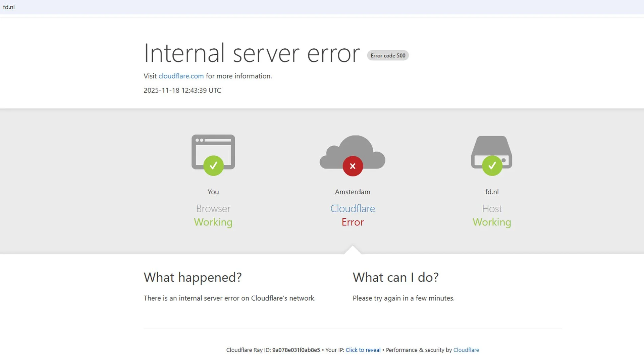Viewport: 644px width, 361px height.
Task: Click the green checkmark on the browser icon
Action: coord(213,165)
